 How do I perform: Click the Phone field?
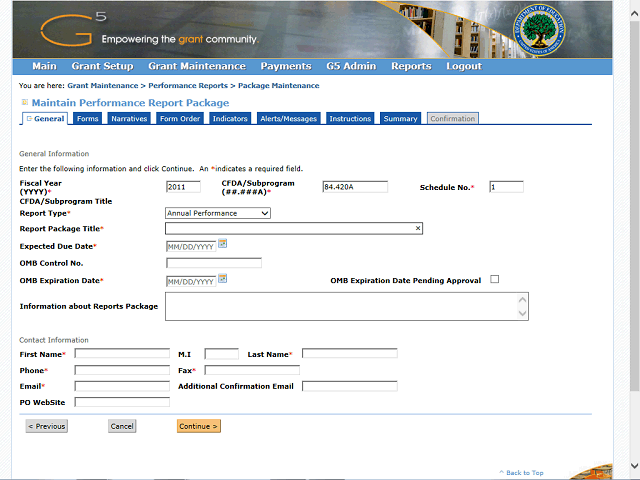point(122,370)
